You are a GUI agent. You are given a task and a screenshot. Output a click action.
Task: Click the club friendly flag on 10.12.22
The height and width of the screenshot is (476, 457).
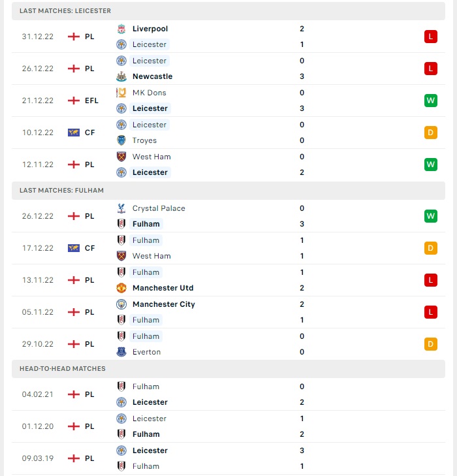[74, 133]
